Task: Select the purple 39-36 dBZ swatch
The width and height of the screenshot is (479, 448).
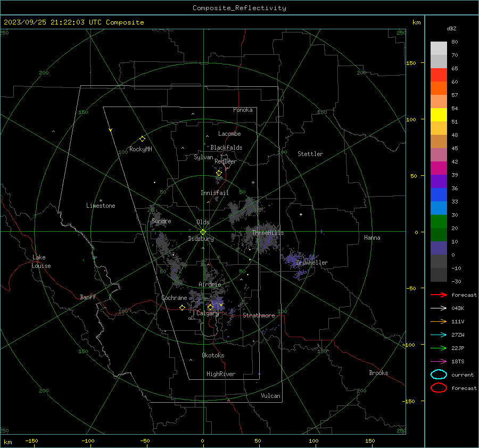Action: pyautogui.click(x=439, y=181)
